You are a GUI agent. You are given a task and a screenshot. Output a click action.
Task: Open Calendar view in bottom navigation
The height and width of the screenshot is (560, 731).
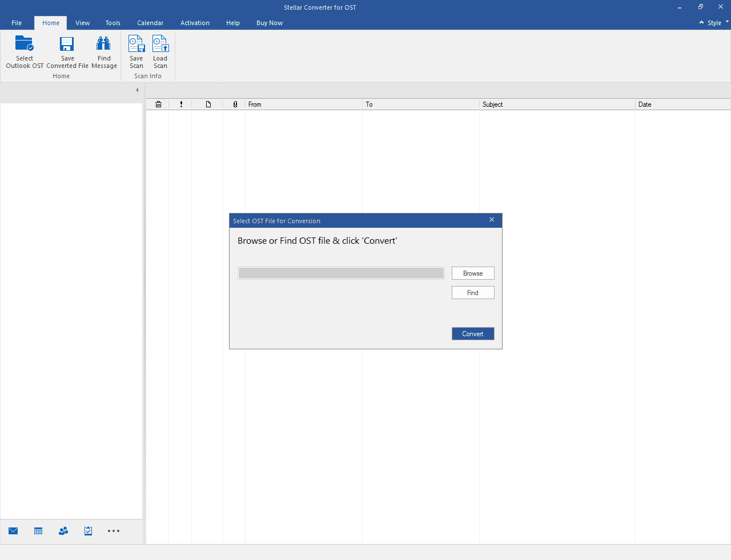coord(38,531)
